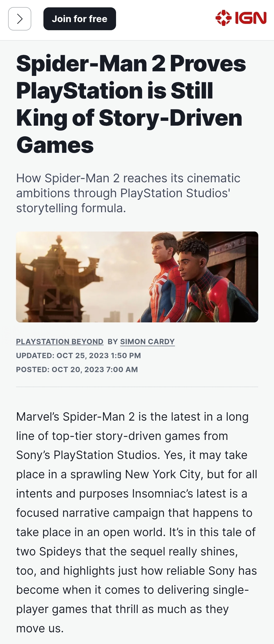
Task: Click the phrase "move us." ending the paragraph
Action: pyautogui.click(x=40, y=628)
